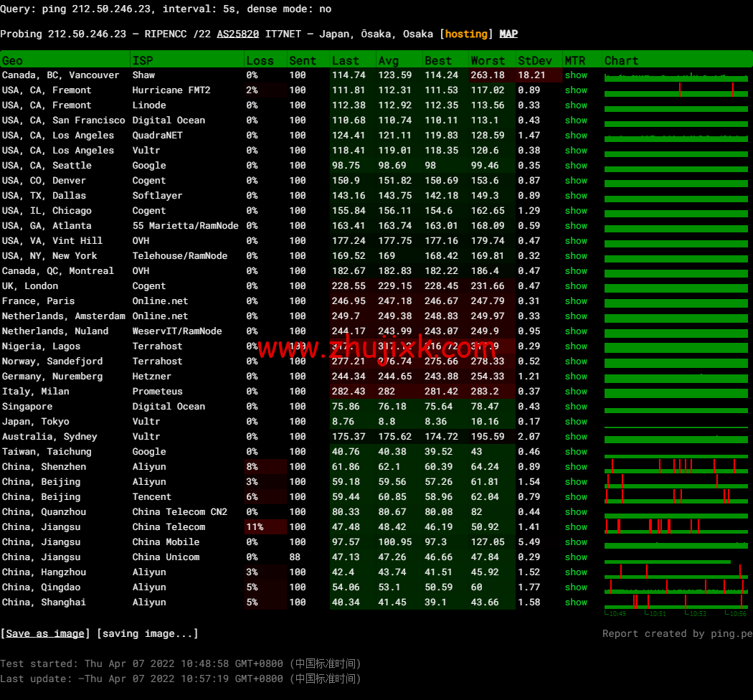
Task: Click the China Shenzhen Aliyun chart bar
Action: pyautogui.click(x=676, y=467)
